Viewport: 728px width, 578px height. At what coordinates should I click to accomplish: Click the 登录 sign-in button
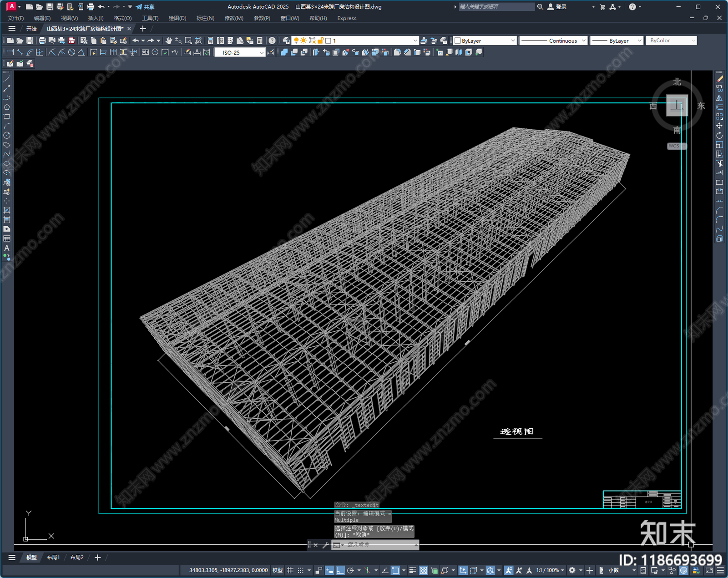[557, 7]
